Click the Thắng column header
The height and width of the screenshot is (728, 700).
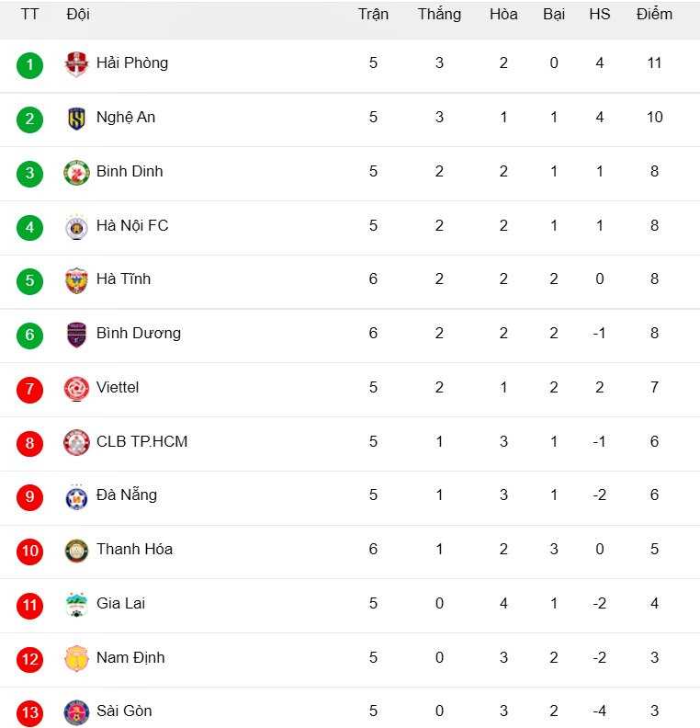pos(439,14)
